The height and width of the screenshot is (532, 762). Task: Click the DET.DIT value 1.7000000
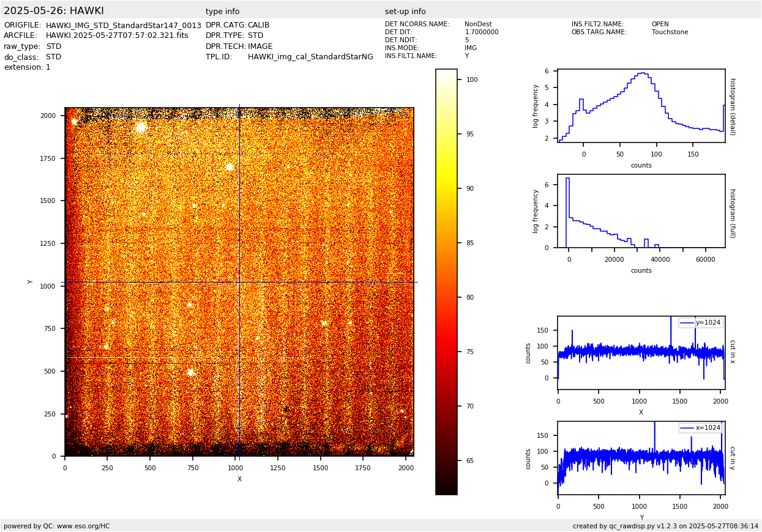[x=481, y=32]
